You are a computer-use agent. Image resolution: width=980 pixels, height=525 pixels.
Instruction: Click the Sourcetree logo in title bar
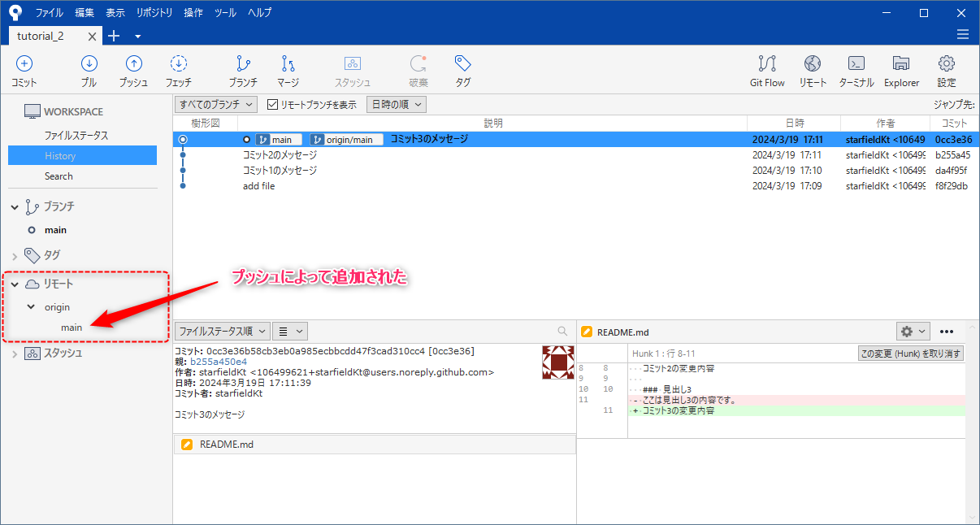tap(15, 13)
